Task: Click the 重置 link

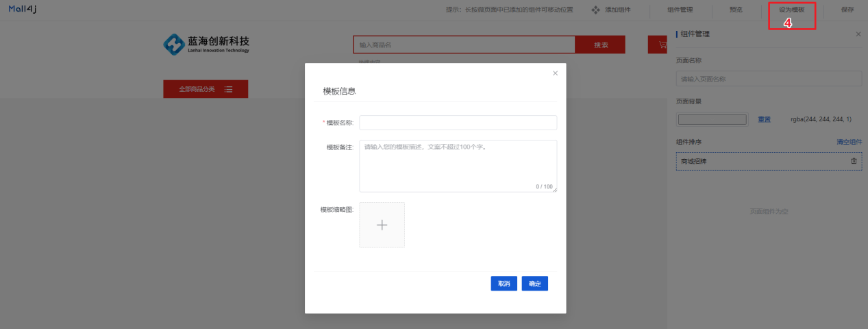Action: [764, 119]
